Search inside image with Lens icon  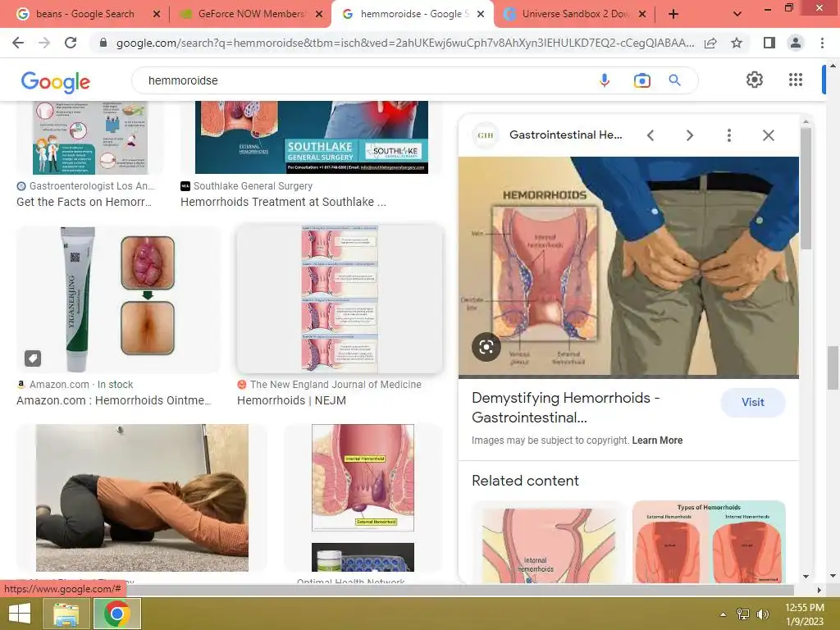coord(486,347)
